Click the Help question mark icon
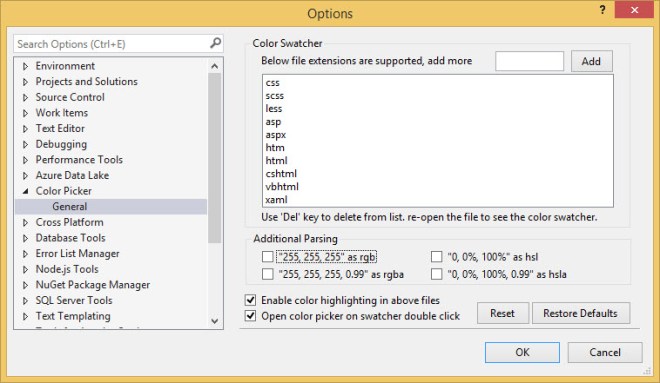660x383 pixels. [602, 10]
